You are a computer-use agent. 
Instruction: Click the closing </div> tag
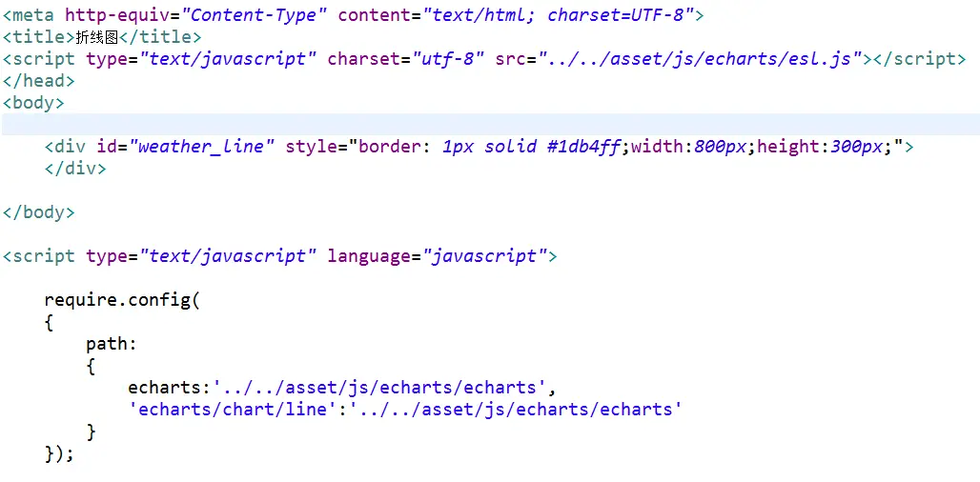(75, 169)
